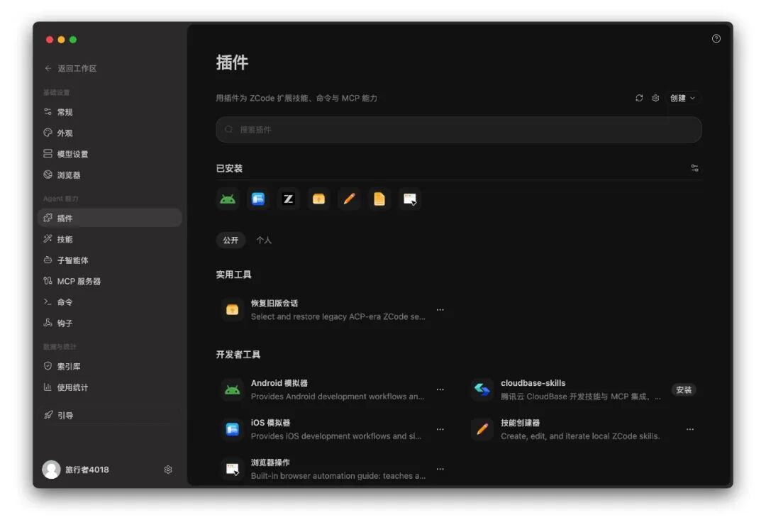This screenshot has width=766, height=532.
Task: Click the cloudbase-skills logo icon
Action: tap(482, 389)
